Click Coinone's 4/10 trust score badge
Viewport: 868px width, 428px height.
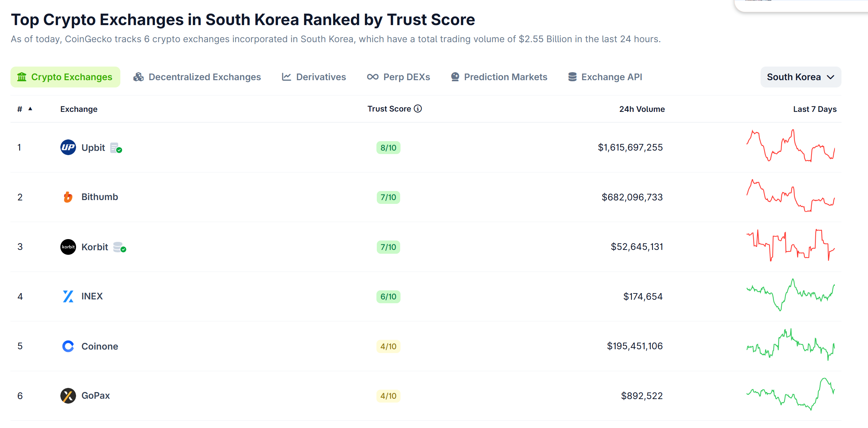(x=388, y=346)
